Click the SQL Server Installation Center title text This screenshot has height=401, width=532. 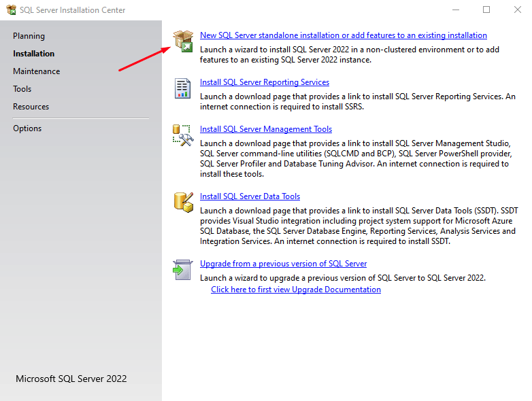click(x=72, y=10)
